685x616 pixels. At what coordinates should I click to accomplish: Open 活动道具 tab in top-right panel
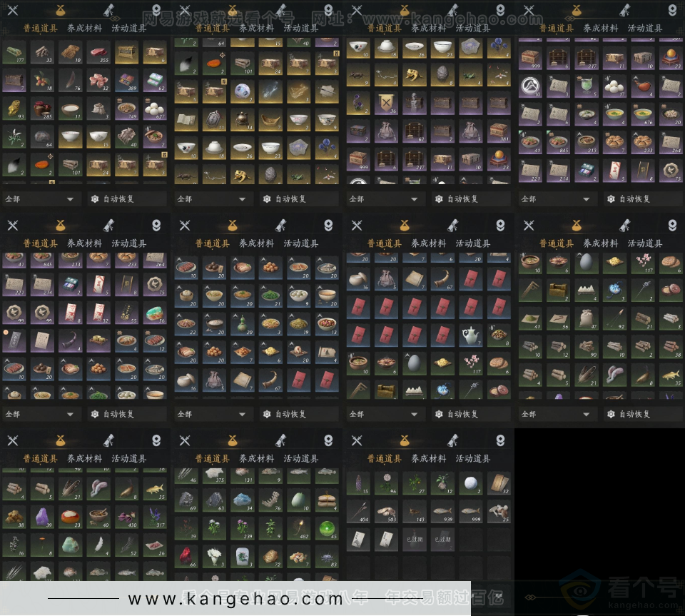(x=645, y=29)
